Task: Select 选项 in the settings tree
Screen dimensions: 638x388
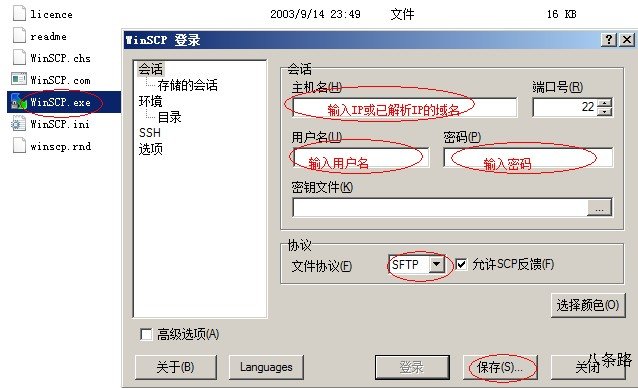Action: tap(150, 149)
